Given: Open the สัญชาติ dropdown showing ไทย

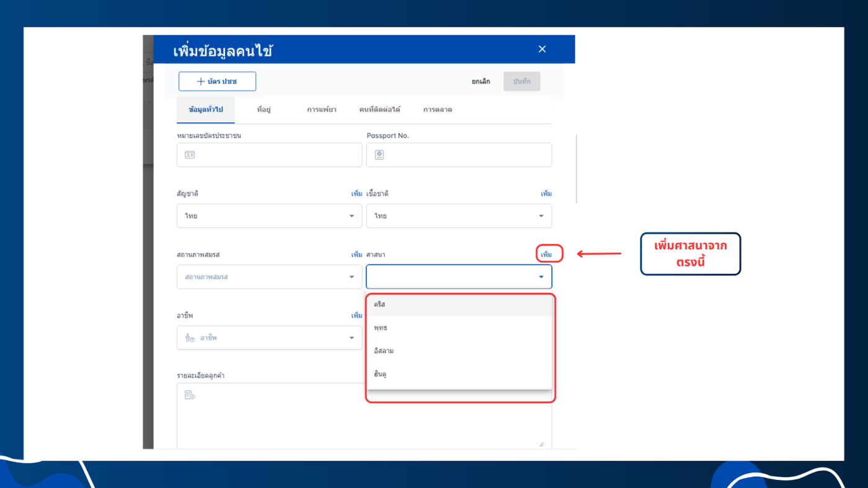Looking at the screenshot, I should coord(269,216).
